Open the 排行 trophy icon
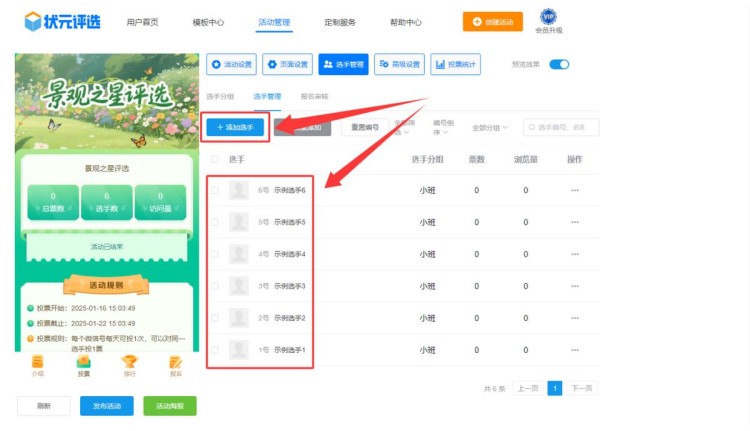The height and width of the screenshot is (431, 750). (130, 364)
